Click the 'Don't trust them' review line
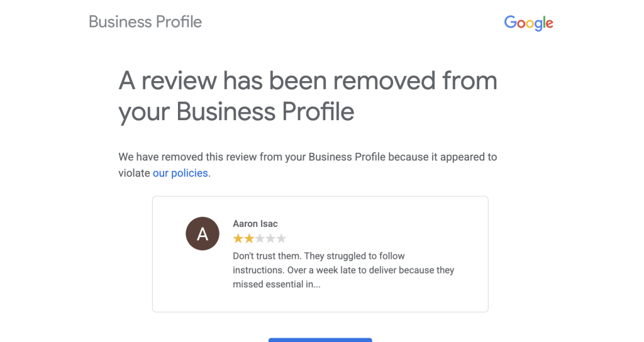This screenshot has height=342, width=644. [x=319, y=256]
